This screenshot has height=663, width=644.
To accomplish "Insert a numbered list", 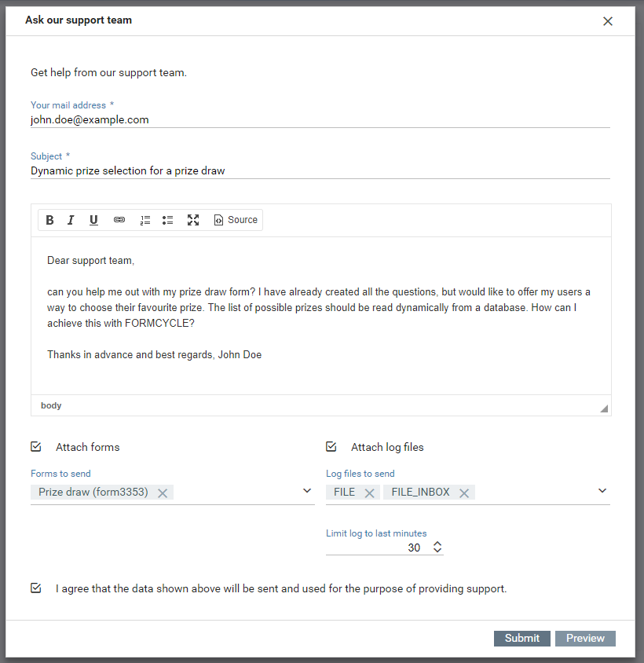I will pyautogui.click(x=145, y=220).
